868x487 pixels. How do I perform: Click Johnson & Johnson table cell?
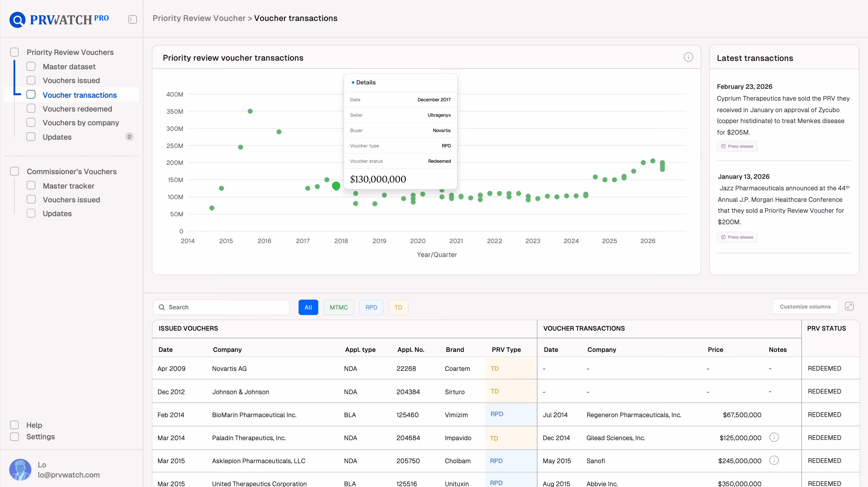pos(241,392)
